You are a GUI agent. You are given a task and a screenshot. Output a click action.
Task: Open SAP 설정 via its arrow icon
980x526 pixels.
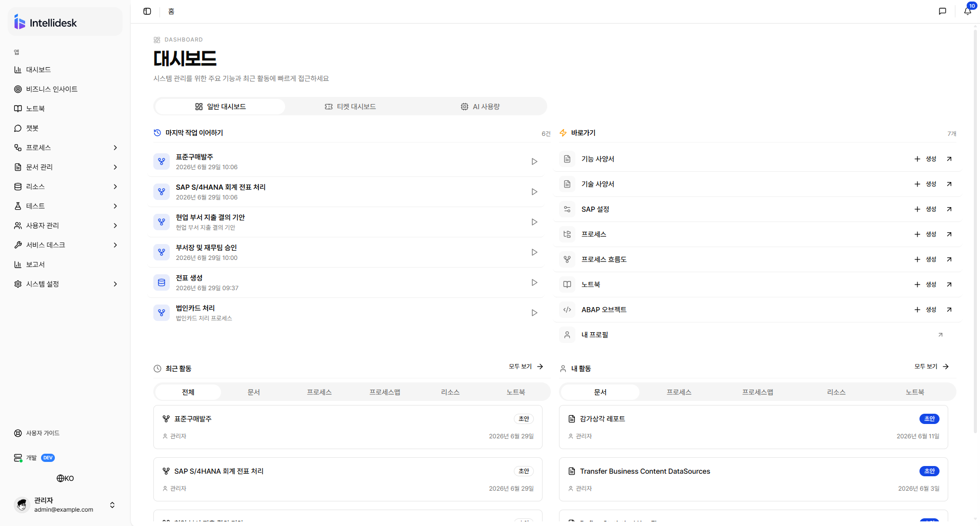949,209
